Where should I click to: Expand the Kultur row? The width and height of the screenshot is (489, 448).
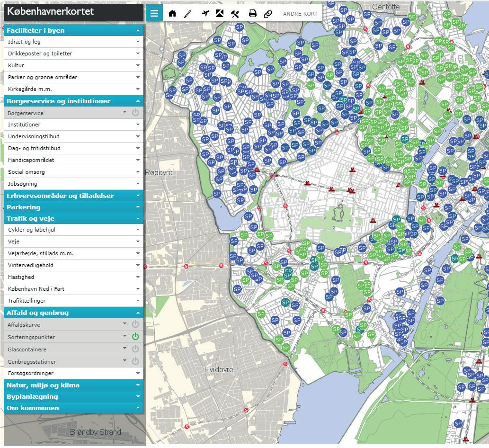[x=73, y=65]
